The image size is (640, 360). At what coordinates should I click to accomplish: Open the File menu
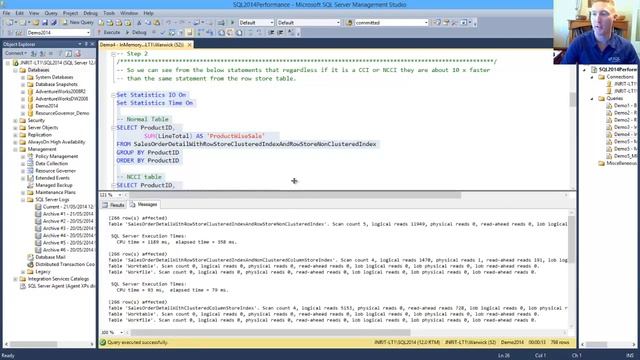(x=6, y=13)
